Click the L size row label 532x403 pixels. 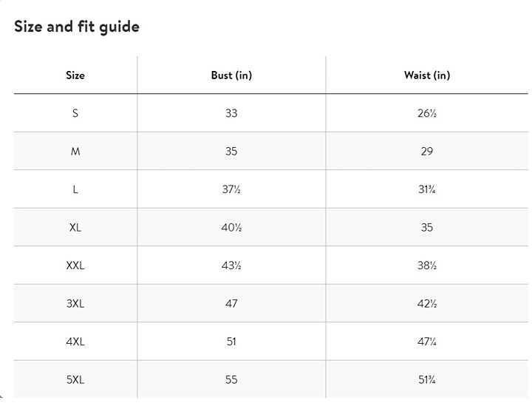[x=75, y=189]
